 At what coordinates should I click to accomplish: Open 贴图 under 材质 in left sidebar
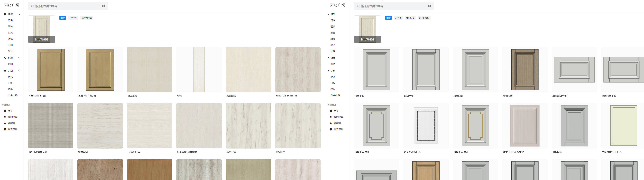tap(10, 64)
